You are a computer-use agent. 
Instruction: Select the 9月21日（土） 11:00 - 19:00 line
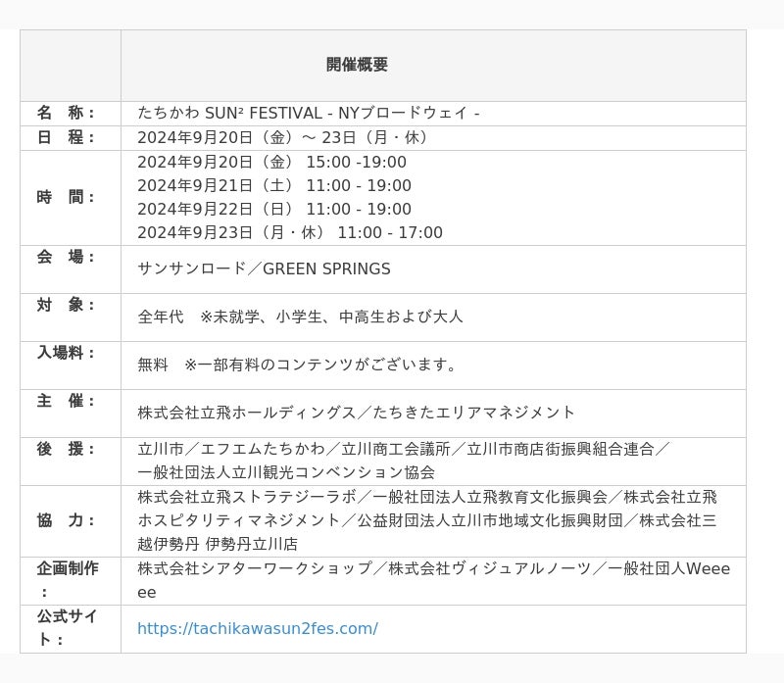click(274, 185)
